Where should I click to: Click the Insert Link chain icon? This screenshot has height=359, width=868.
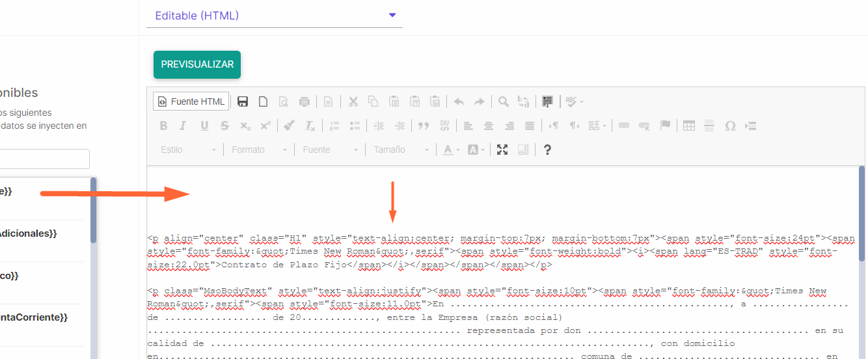(623, 126)
